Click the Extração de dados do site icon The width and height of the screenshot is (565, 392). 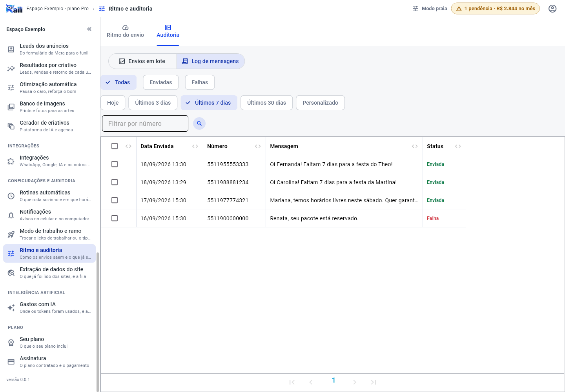(11, 273)
